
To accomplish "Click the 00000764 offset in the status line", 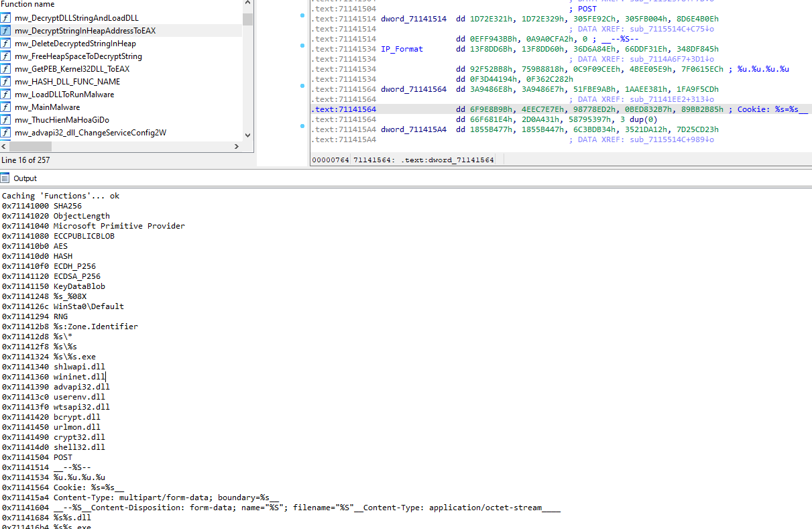I will (330, 160).
